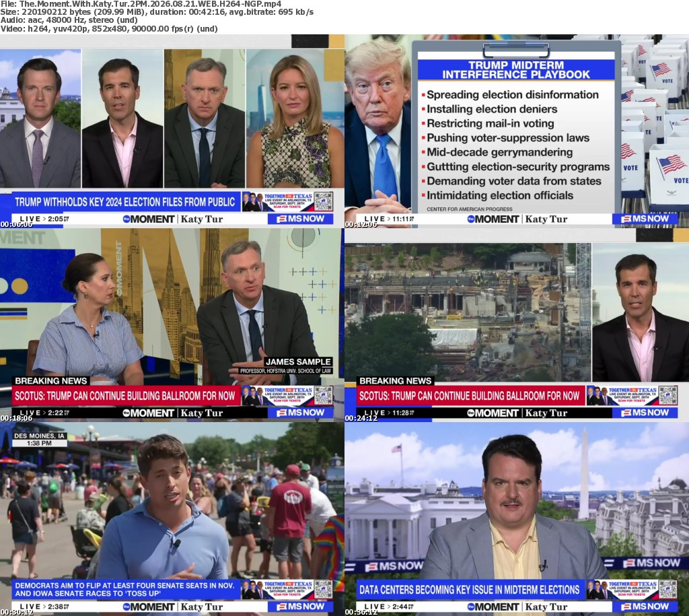The image size is (689, 616).
Task: Click 'Professor, Hofstra Univ. School of Law' caption
Action: click(285, 371)
